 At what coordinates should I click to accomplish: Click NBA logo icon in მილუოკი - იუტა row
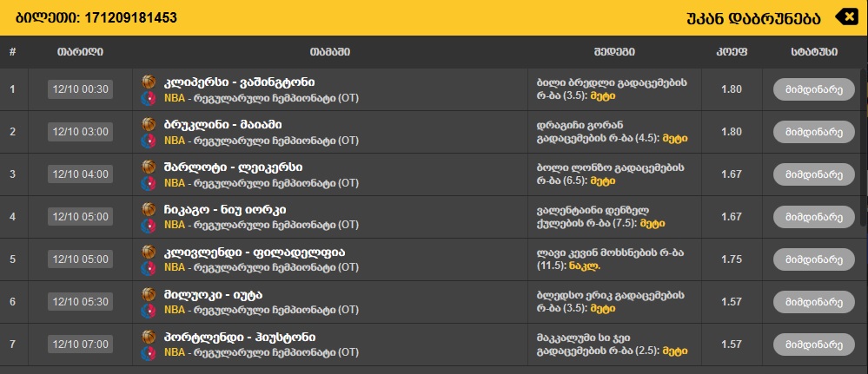148,310
